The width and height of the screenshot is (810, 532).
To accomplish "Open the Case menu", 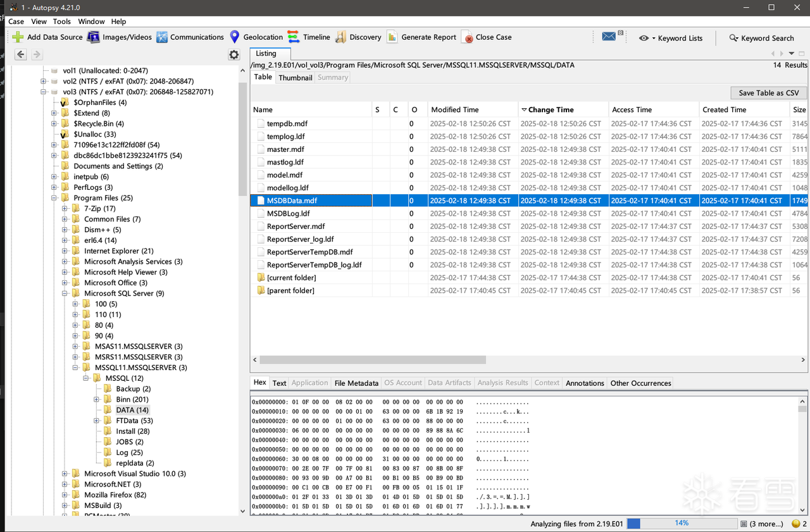I will tap(16, 22).
